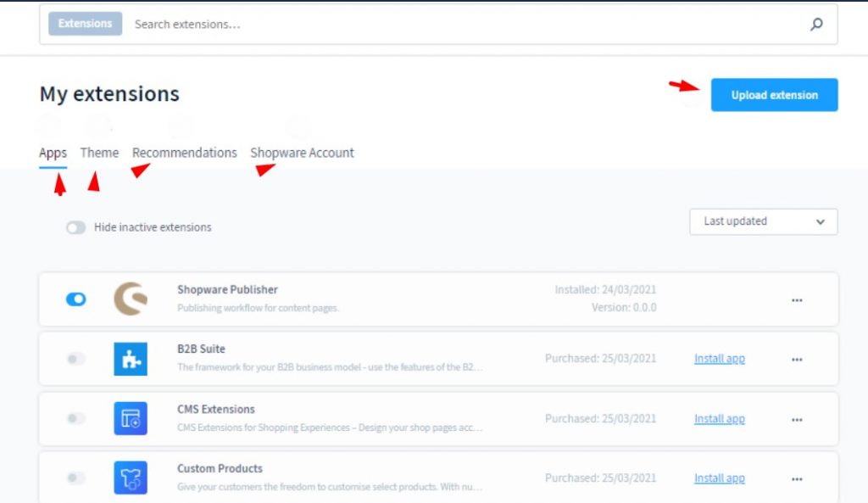Viewport: 868px width, 503px height.
Task: Click the Custom Products title
Action: click(x=220, y=469)
